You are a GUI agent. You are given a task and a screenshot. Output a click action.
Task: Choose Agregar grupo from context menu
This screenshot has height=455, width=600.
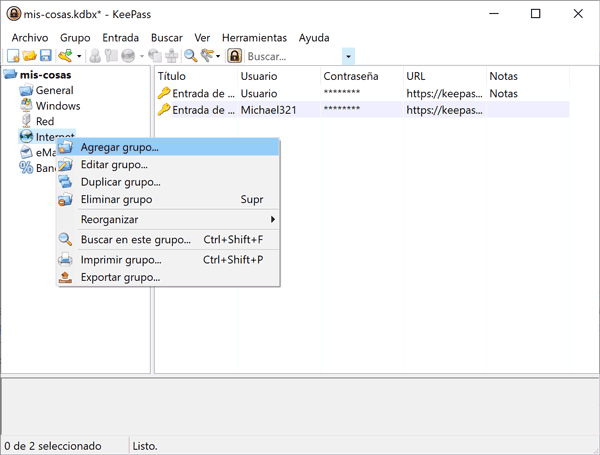[x=168, y=147]
